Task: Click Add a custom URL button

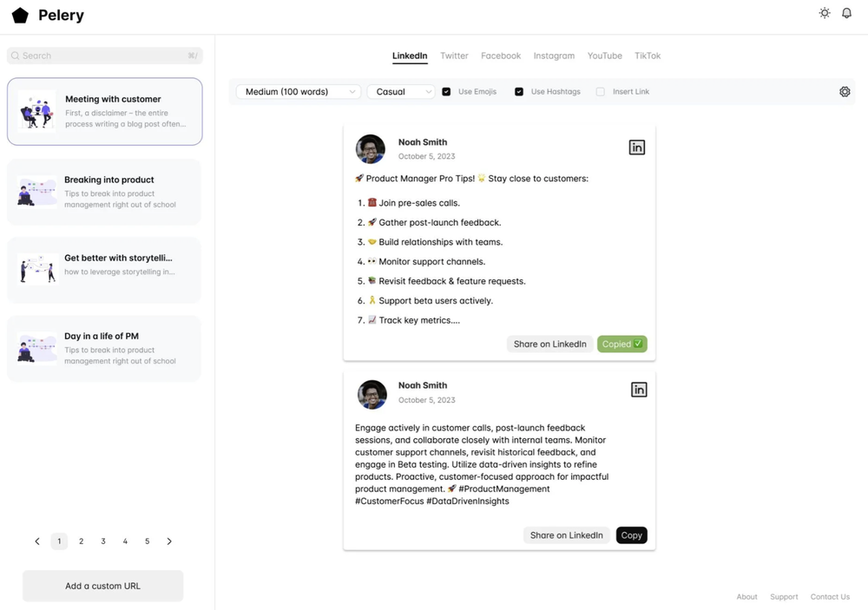Action: click(102, 586)
